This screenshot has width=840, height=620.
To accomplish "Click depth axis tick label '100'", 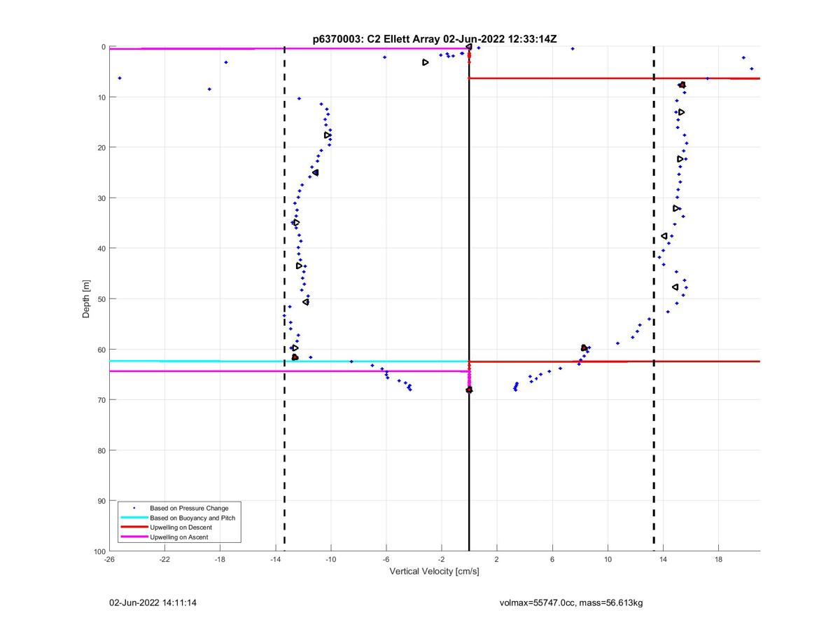I will click(x=99, y=551).
